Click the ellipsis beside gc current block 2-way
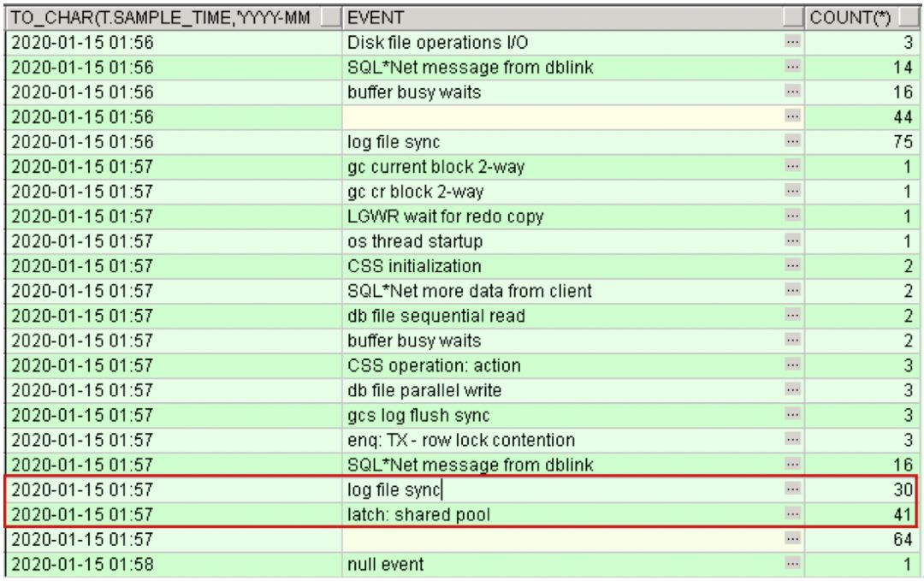Viewport: 924px width, 581px height. click(x=792, y=166)
